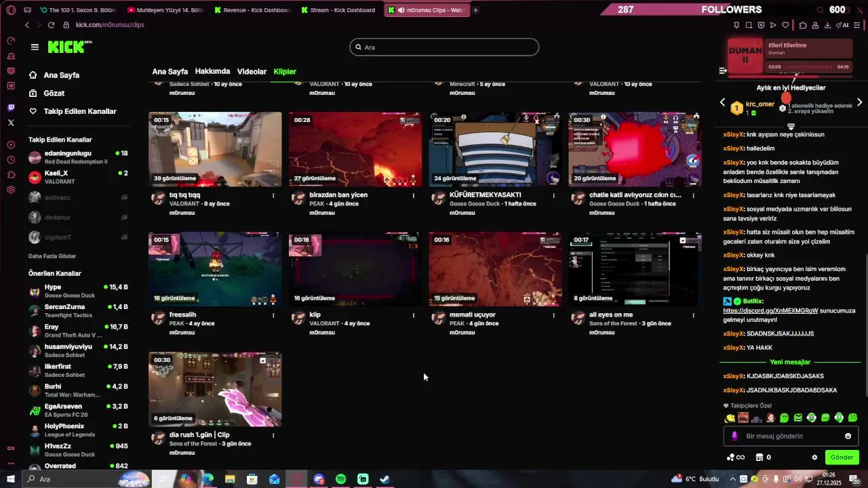Open edaningunlugu followed channel

click(78, 157)
